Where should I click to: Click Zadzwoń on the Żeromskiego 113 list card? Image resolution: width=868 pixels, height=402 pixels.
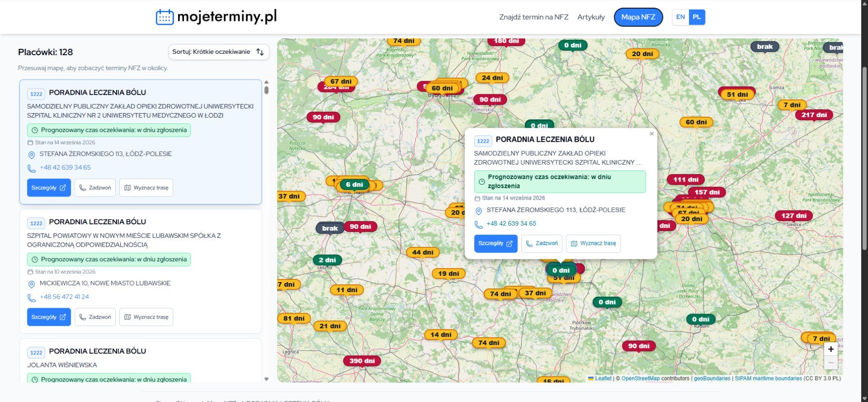(95, 188)
